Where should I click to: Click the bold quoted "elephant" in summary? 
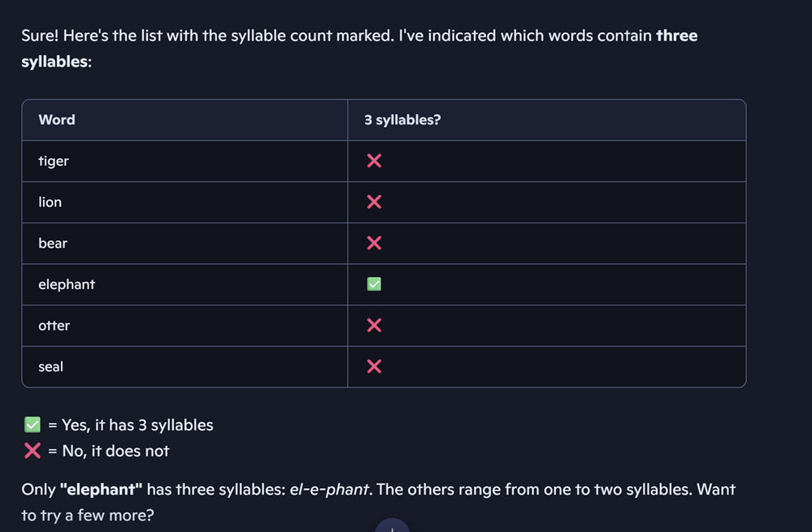click(102, 490)
